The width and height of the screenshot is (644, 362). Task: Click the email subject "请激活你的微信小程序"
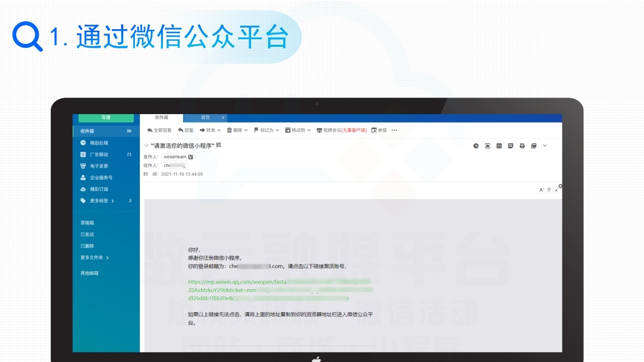click(183, 145)
